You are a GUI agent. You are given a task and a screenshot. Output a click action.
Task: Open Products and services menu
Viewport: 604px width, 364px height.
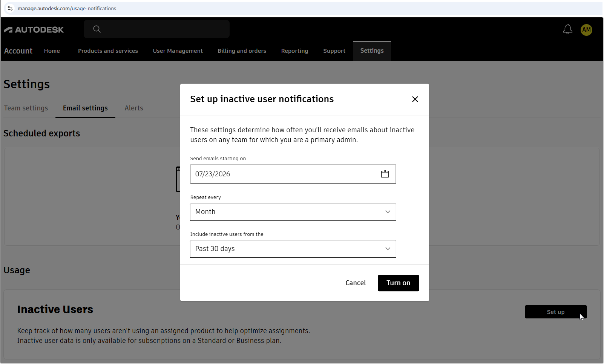point(108,51)
